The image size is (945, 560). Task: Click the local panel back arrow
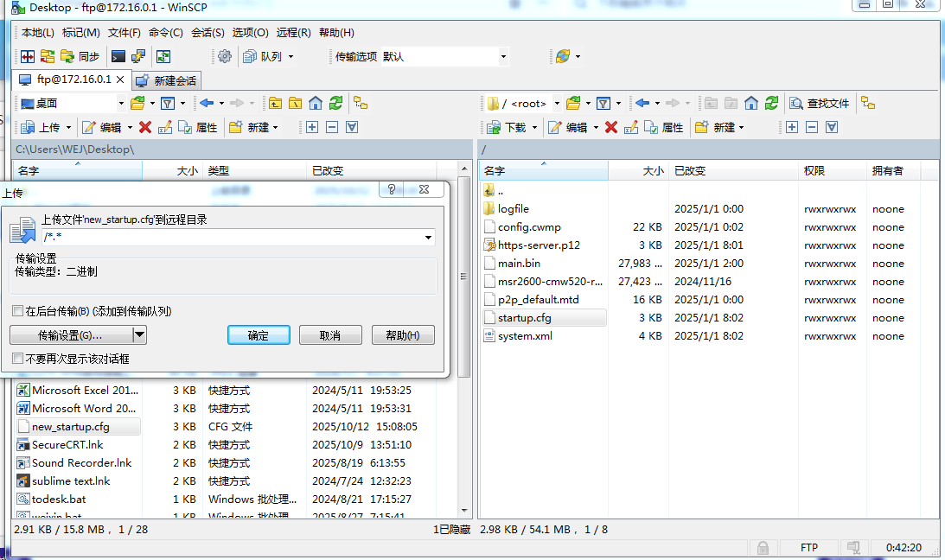point(207,103)
